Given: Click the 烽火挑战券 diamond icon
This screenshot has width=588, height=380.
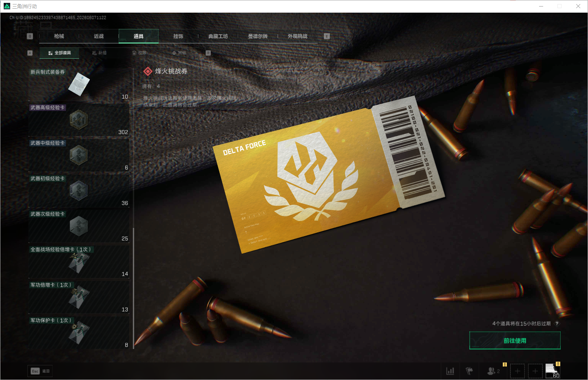Looking at the screenshot, I should click(x=148, y=71).
